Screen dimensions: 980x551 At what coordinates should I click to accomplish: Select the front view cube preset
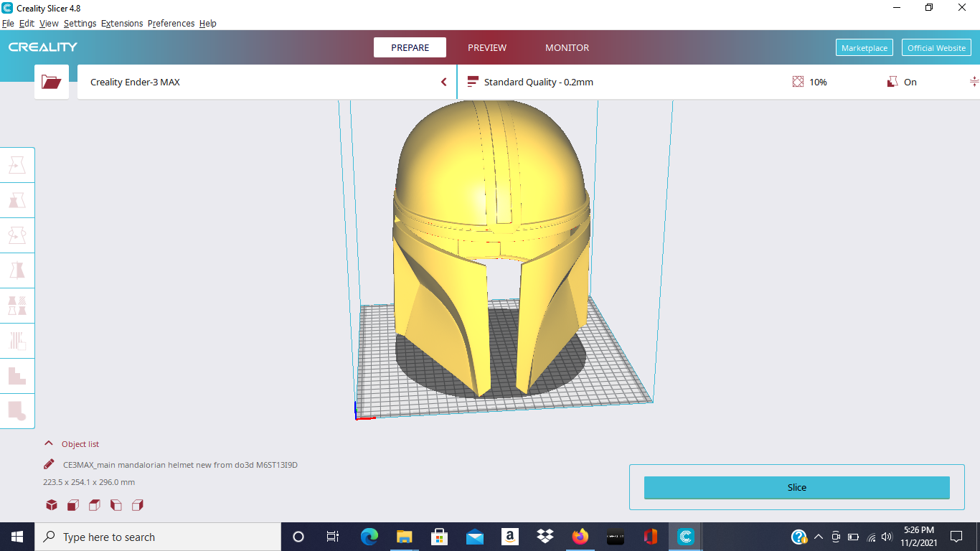pos(72,505)
